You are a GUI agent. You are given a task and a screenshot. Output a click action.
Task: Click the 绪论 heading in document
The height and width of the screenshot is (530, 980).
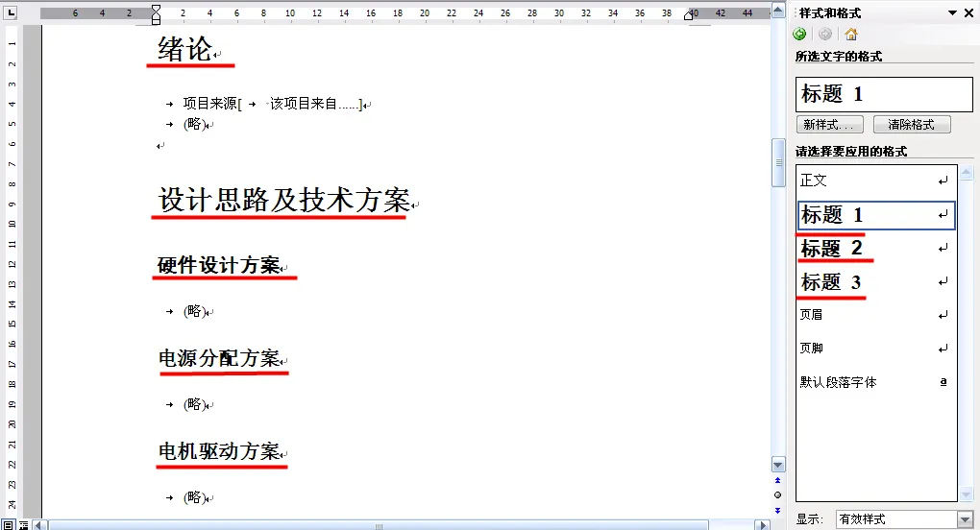click(185, 49)
